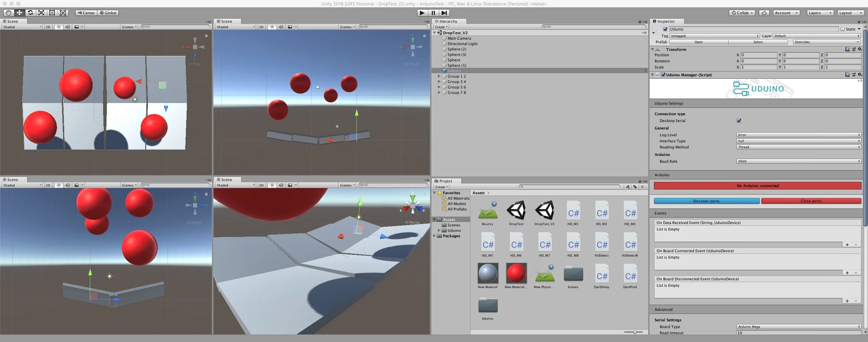Click the Step frame button
868x342 pixels.
pyautogui.click(x=444, y=13)
